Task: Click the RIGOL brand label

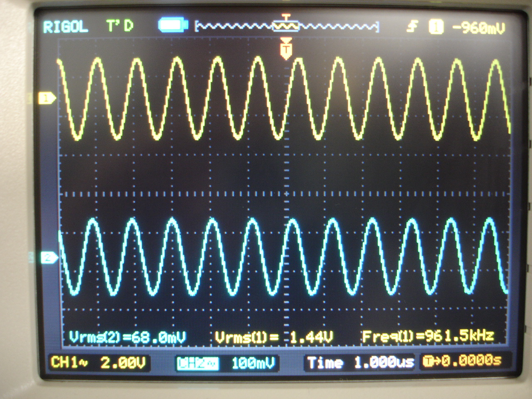Action: click(66, 27)
